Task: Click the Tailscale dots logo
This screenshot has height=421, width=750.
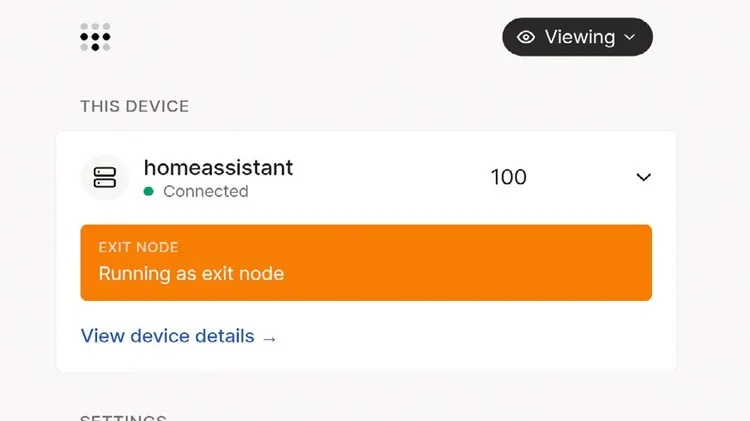Action: 95,37
